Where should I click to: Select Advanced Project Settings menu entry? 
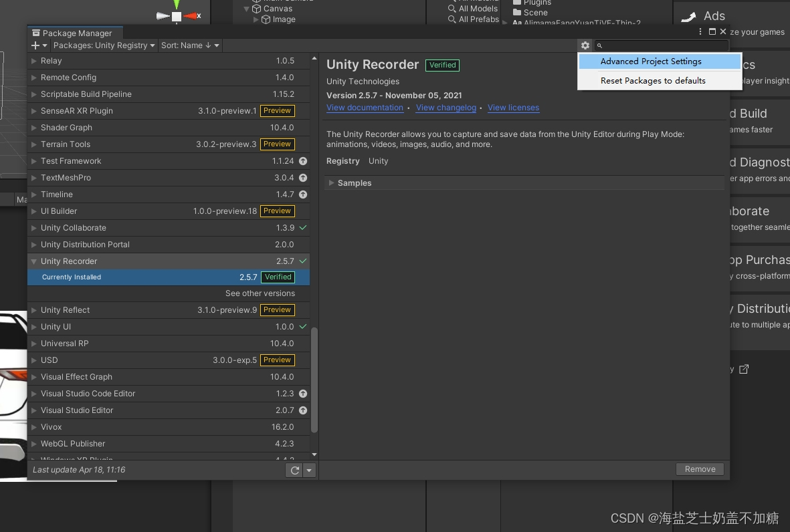click(650, 61)
